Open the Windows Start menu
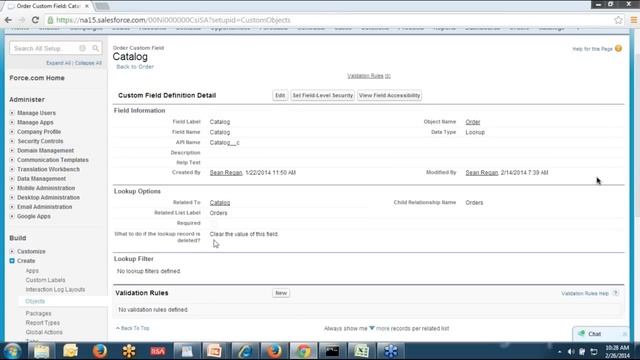This screenshot has width=640, height=360. 12,351
